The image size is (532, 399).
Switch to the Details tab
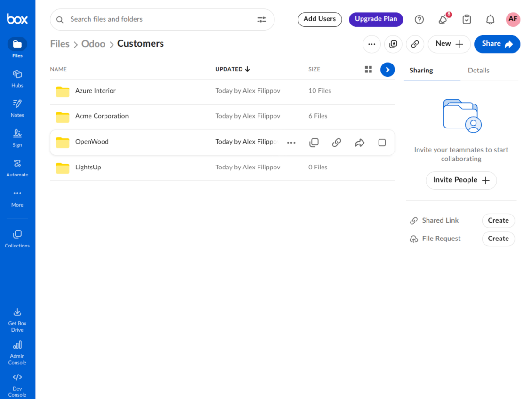click(x=478, y=71)
